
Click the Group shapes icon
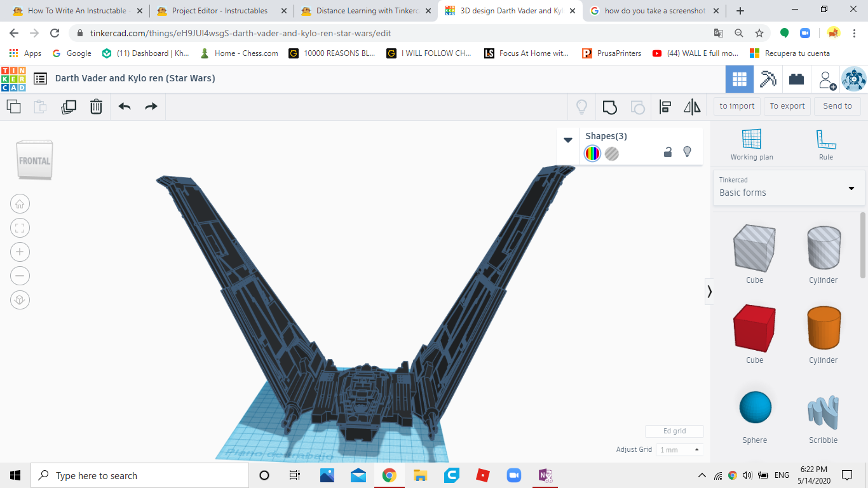[x=610, y=107]
